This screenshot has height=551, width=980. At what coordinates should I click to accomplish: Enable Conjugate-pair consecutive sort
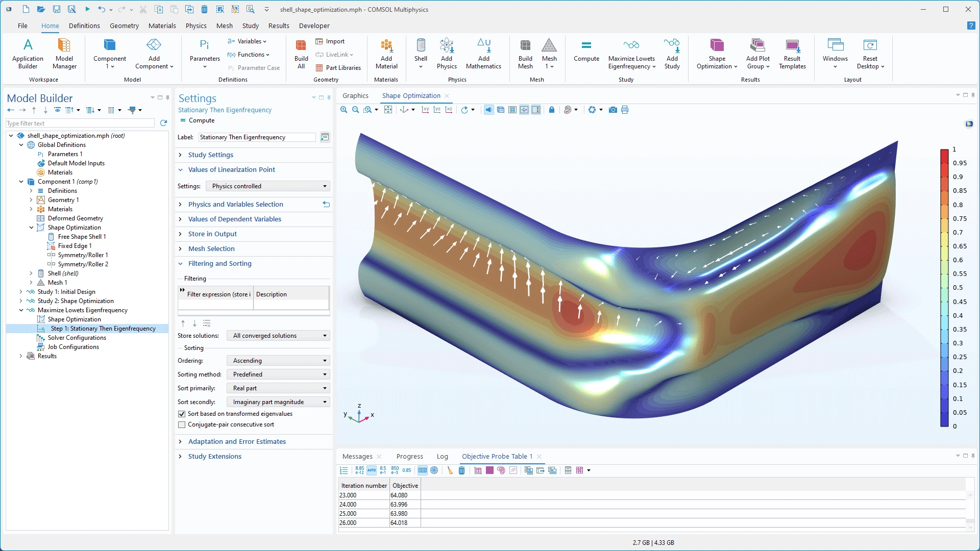pyautogui.click(x=182, y=424)
